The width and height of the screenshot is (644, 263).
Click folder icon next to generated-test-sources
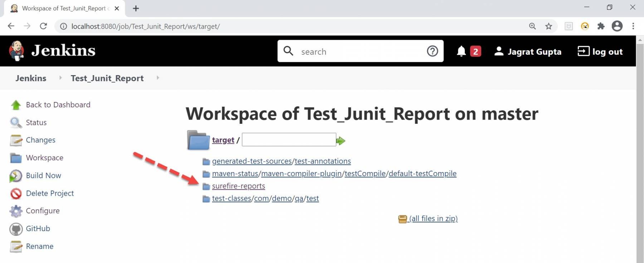point(206,162)
